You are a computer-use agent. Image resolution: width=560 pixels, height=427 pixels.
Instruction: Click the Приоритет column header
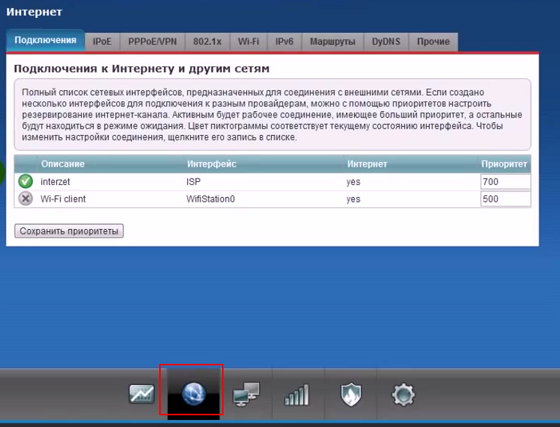tap(504, 164)
